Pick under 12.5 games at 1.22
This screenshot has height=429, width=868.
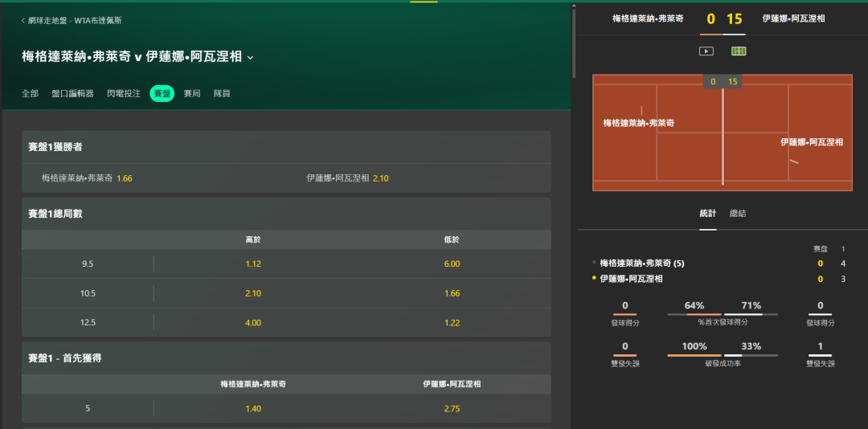pyautogui.click(x=452, y=323)
